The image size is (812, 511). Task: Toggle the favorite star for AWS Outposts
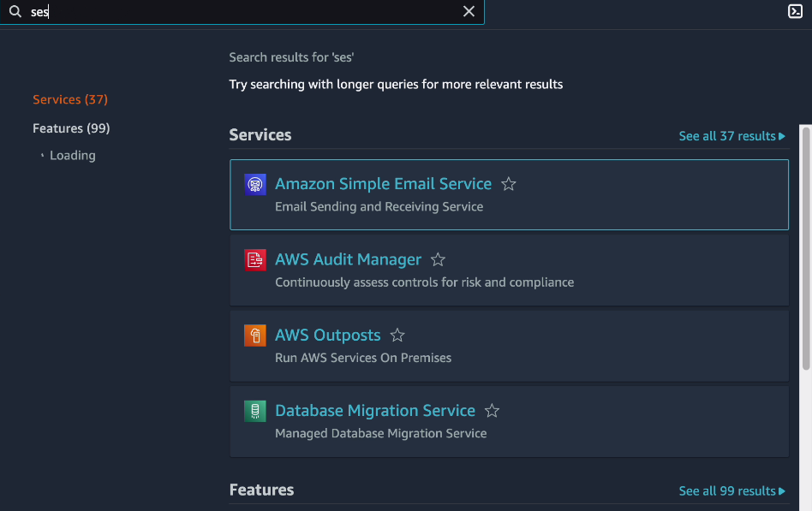tap(397, 336)
